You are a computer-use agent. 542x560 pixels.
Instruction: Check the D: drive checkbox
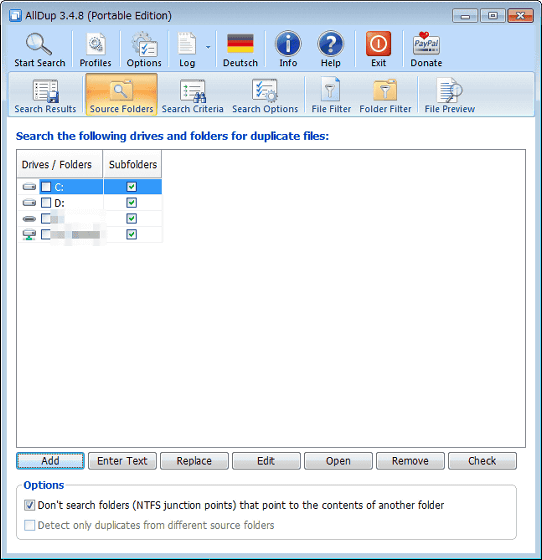click(x=46, y=203)
